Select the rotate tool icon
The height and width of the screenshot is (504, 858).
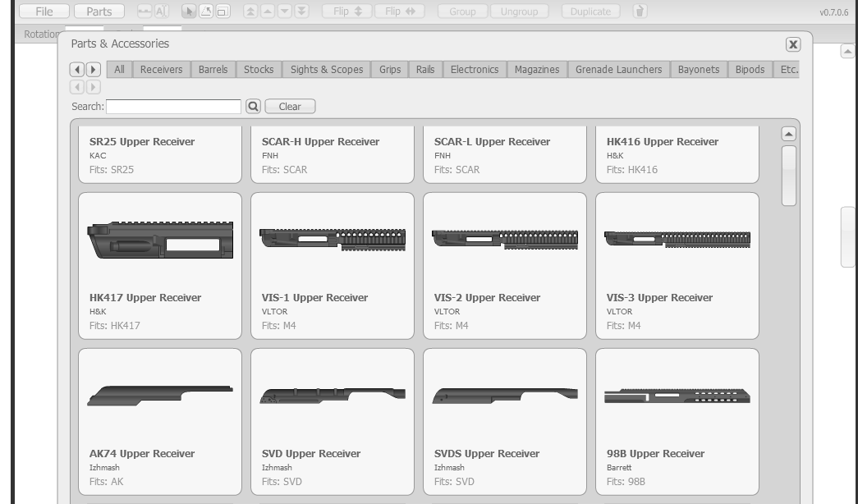click(x=206, y=11)
